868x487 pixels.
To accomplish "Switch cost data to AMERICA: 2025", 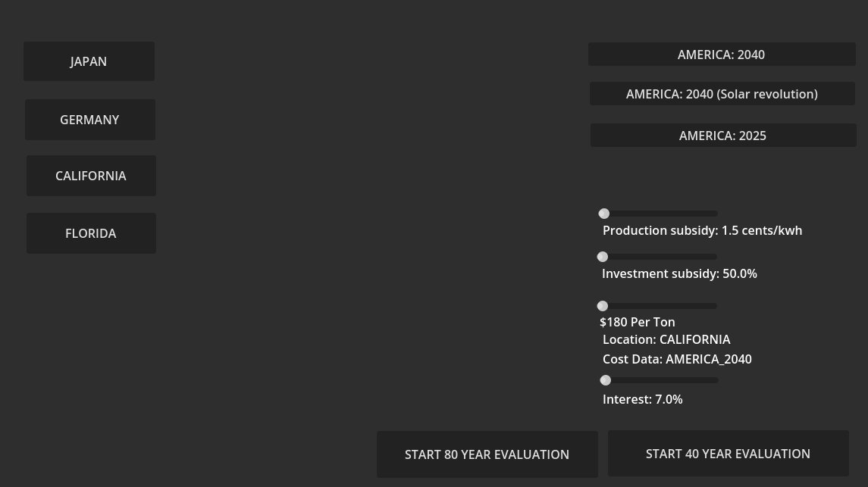I will click(723, 136).
